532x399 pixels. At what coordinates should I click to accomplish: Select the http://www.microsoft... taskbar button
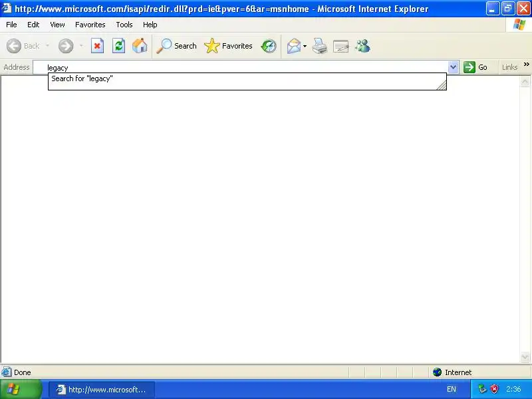coord(102,390)
